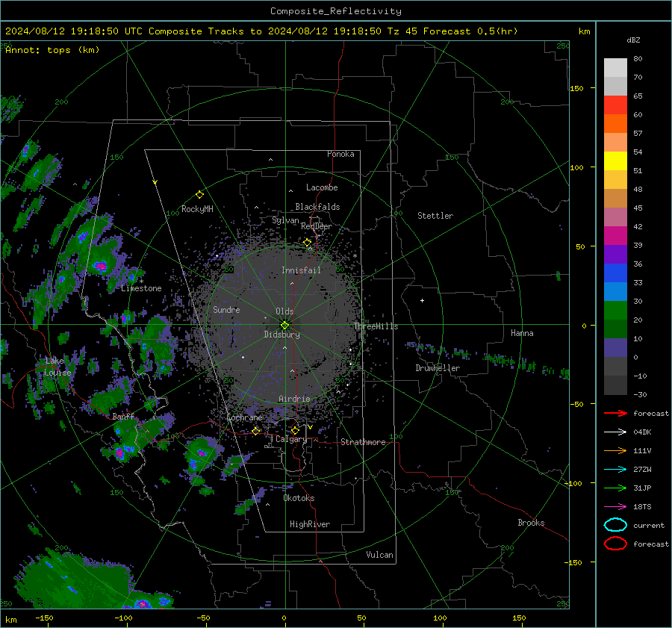Click white plus marker east of ThreeHills

(422, 300)
